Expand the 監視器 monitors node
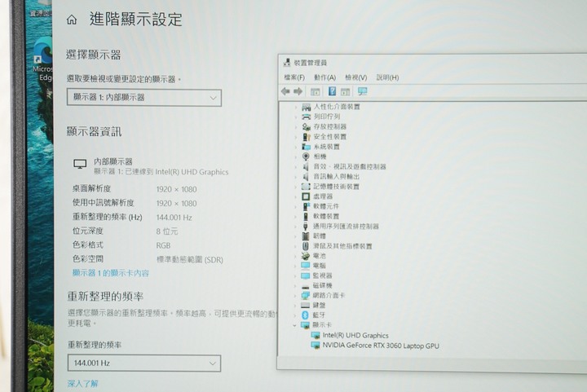Image resolution: width=587 pixels, height=392 pixels. (x=295, y=276)
